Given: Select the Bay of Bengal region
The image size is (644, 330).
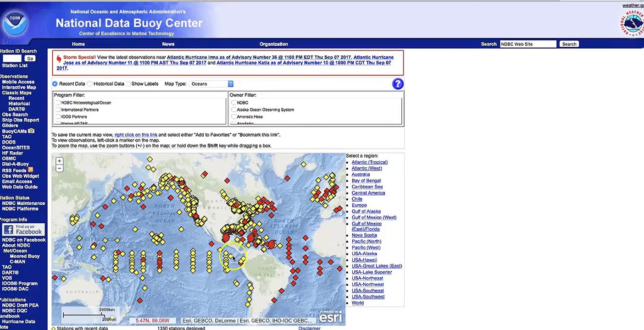Looking at the screenshot, I should (366, 181).
